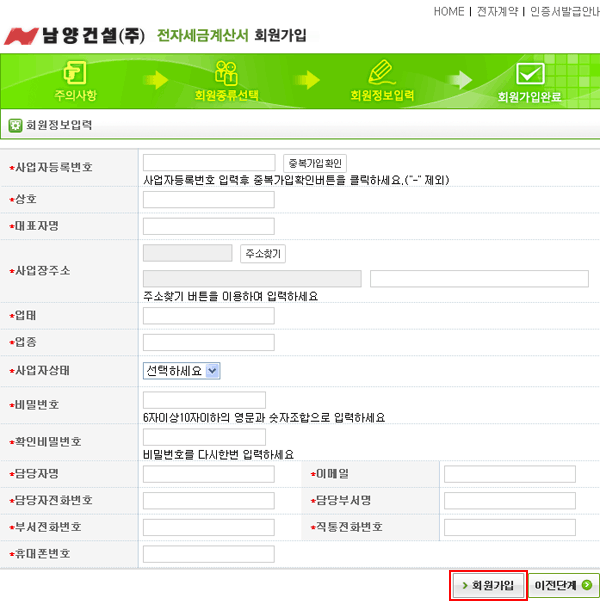Click the 주의사항 step icon
This screenshot has width=600, height=601.
pos(75,72)
